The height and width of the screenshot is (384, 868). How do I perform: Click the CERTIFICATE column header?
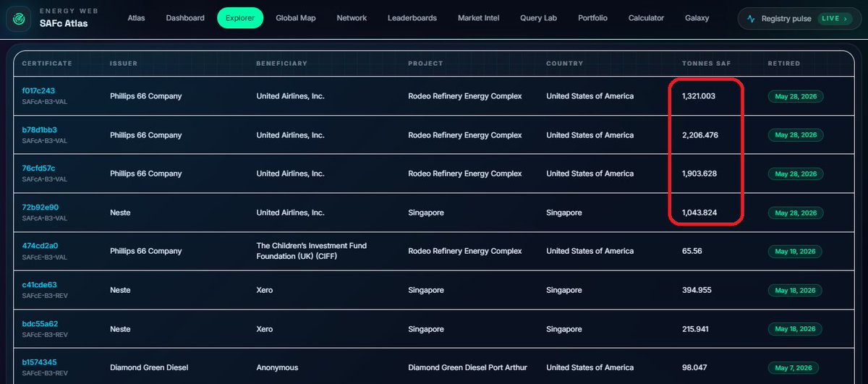47,64
